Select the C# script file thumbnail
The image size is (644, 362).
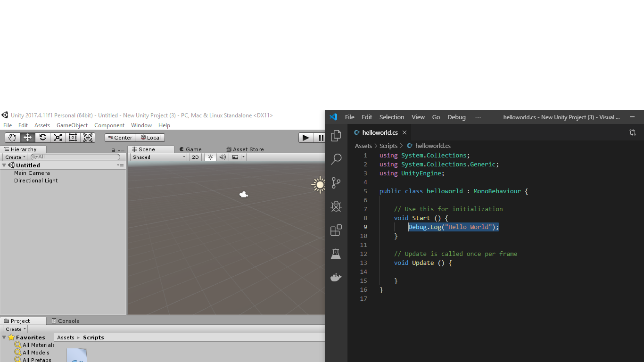[77, 355]
